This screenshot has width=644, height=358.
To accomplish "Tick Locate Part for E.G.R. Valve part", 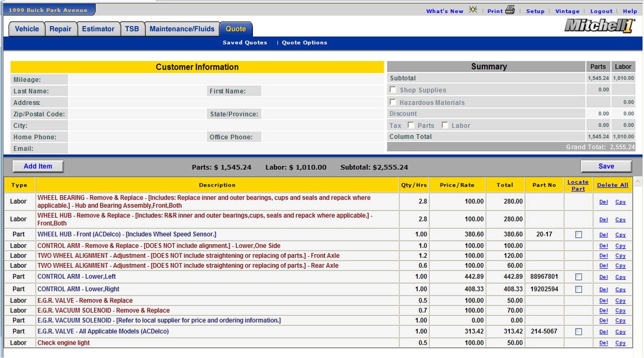I will pos(578,331).
